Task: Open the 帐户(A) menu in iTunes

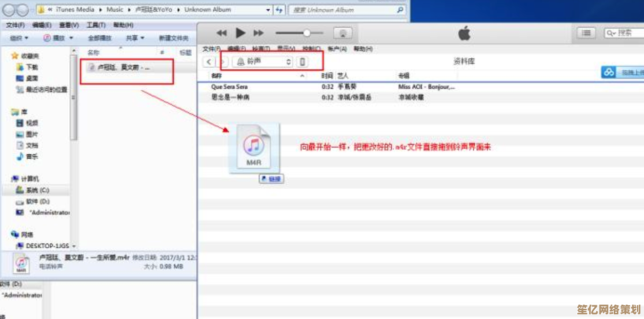Action: pyautogui.click(x=337, y=49)
